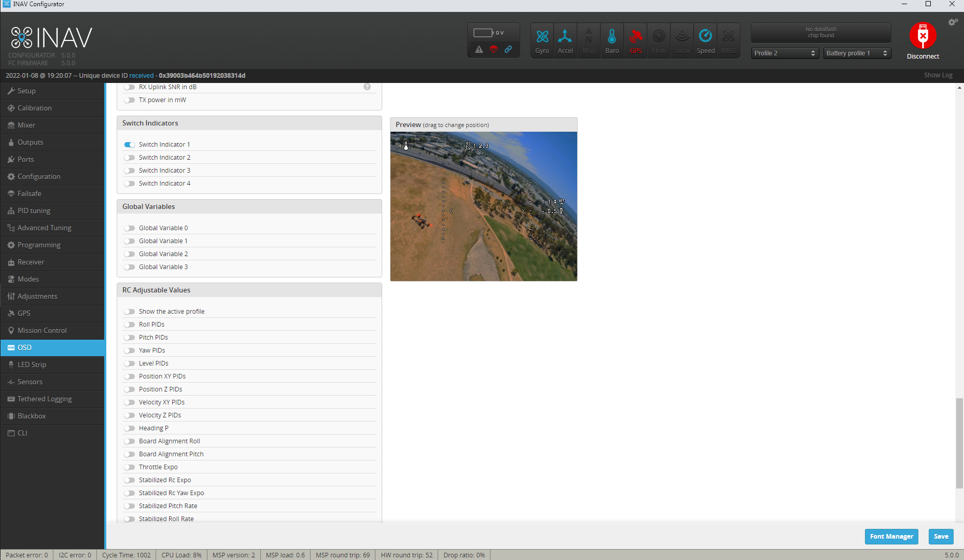Viewport: 964px width, 560px height.
Task: Click the Show Log link
Action: click(938, 75)
